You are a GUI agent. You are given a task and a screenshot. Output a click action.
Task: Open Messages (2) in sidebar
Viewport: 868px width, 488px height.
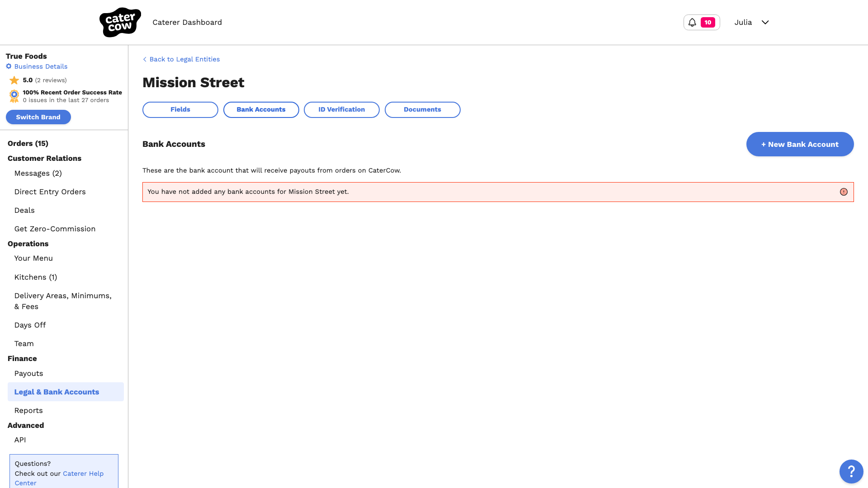pos(38,173)
